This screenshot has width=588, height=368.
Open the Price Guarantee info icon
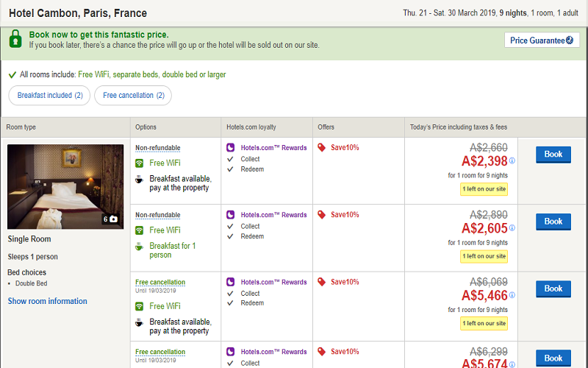pyautogui.click(x=569, y=40)
